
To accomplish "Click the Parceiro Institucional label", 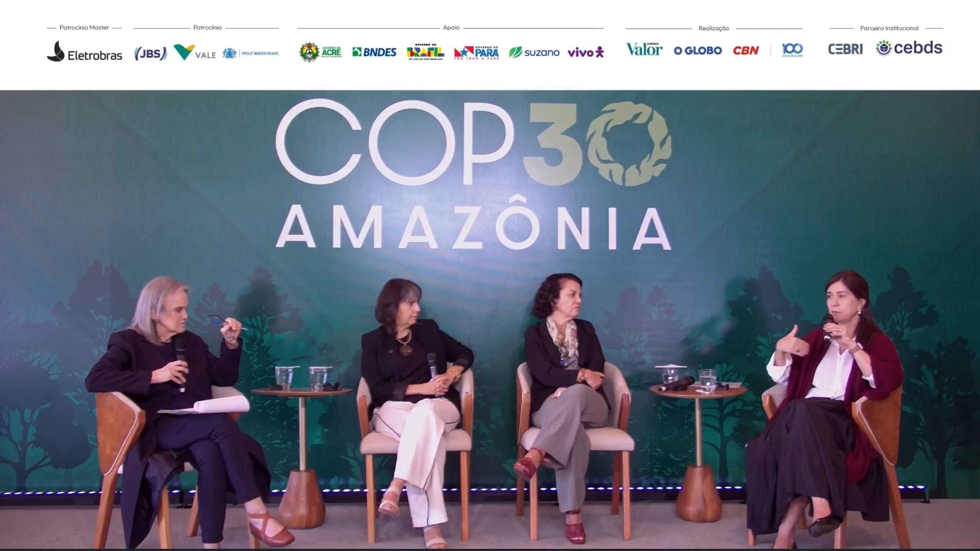I will (x=889, y=28).
